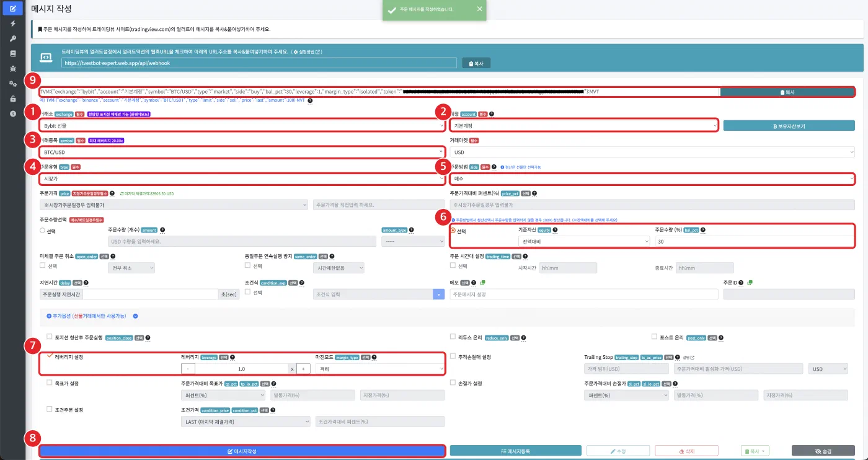The height and width of the screenshot is (460, 868).
Task: Click the bug icon in sidebar
Action: pyautogui.click(x=13, y=68)
